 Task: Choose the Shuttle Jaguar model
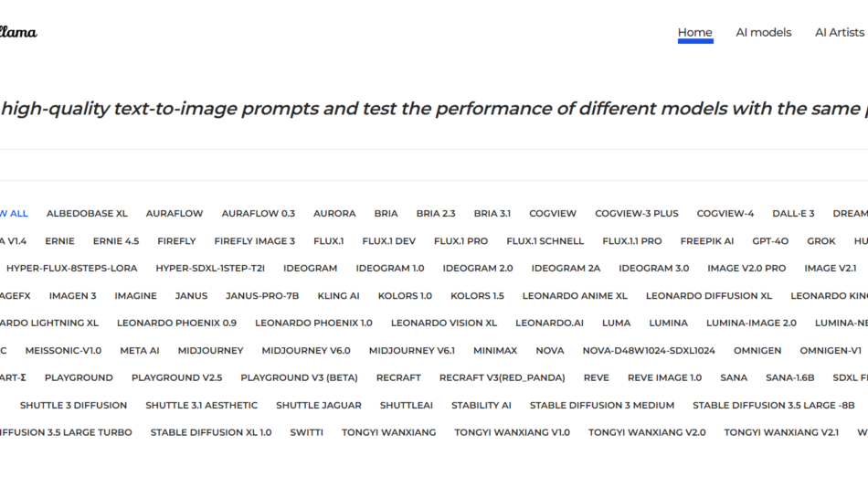pos(318,406)
